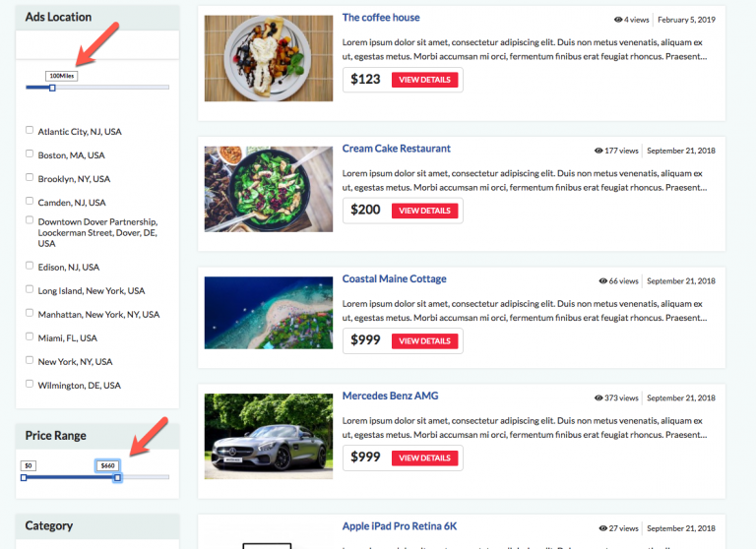The width and height of the screenshot is (756, 549).
Task: Click the eye views icon on The coffee house
Action: (x=617, y=20)
